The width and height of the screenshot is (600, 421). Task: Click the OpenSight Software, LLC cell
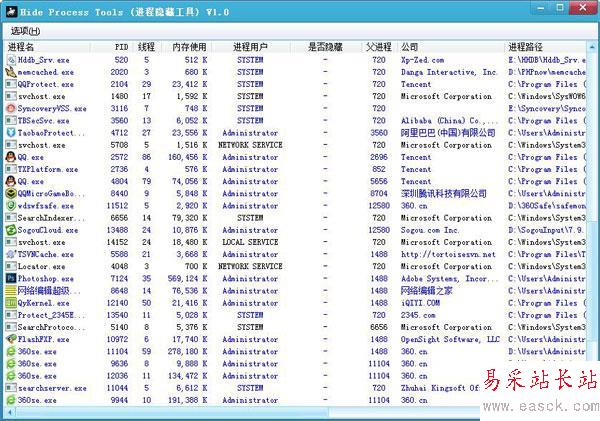(450, 339)
